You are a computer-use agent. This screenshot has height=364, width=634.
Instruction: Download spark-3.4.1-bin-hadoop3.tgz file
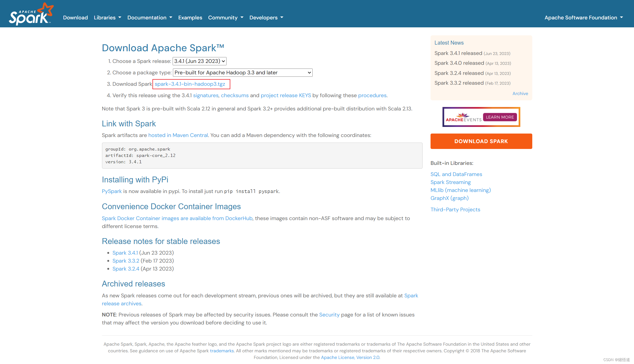coord(190,84)
